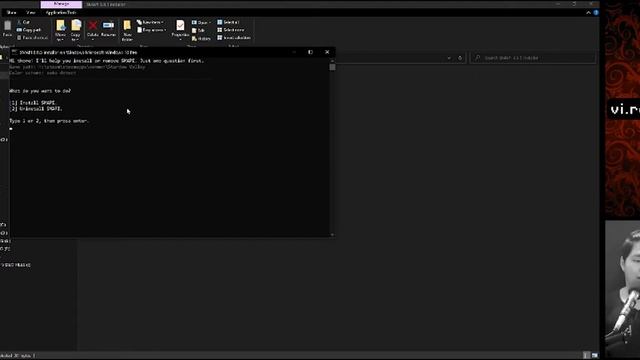The height and width of the screenshot is (360, 640).
Task: Switch to large icons view in status bar
Action: tap(595, 356)
